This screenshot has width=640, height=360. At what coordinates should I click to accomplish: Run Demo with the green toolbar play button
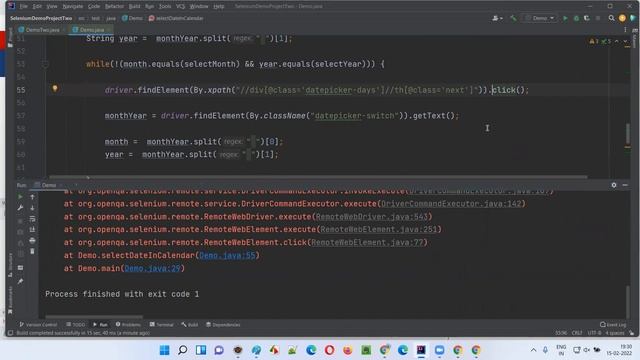565,18
